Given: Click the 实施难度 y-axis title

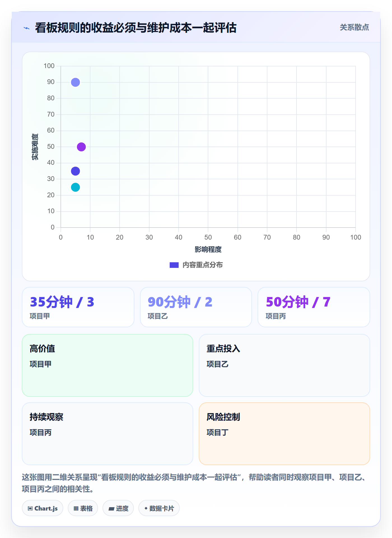Looking at the screenshot, I should (35, 147).
